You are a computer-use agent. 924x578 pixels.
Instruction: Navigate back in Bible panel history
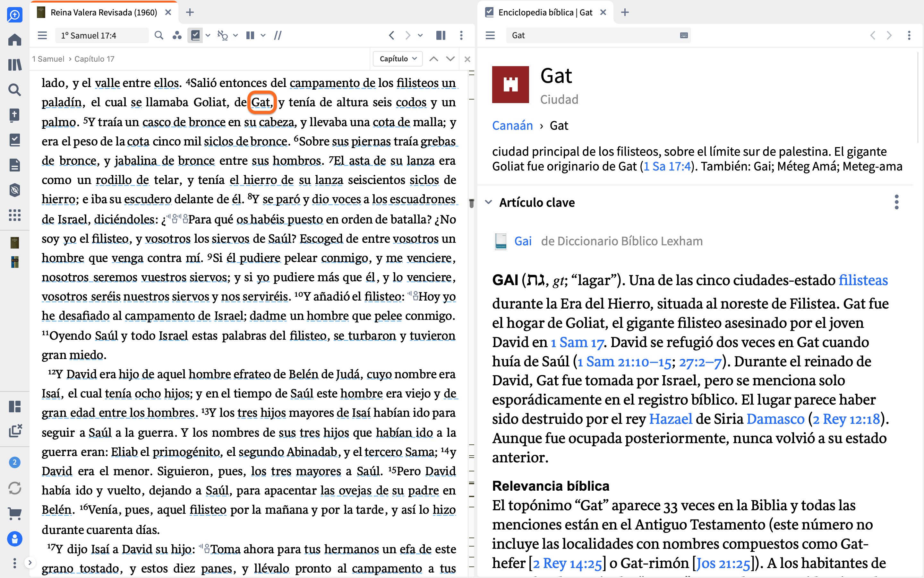391,36
